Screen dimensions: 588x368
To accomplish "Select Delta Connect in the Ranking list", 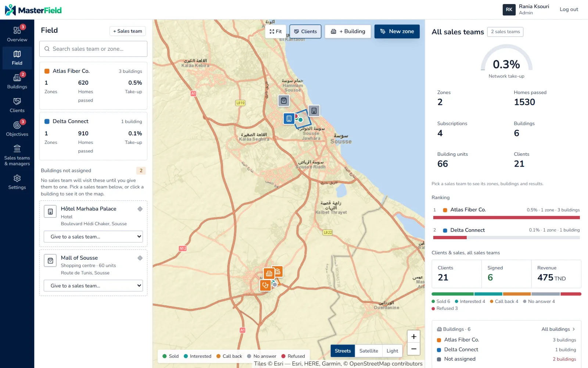I will click(506, 233).
